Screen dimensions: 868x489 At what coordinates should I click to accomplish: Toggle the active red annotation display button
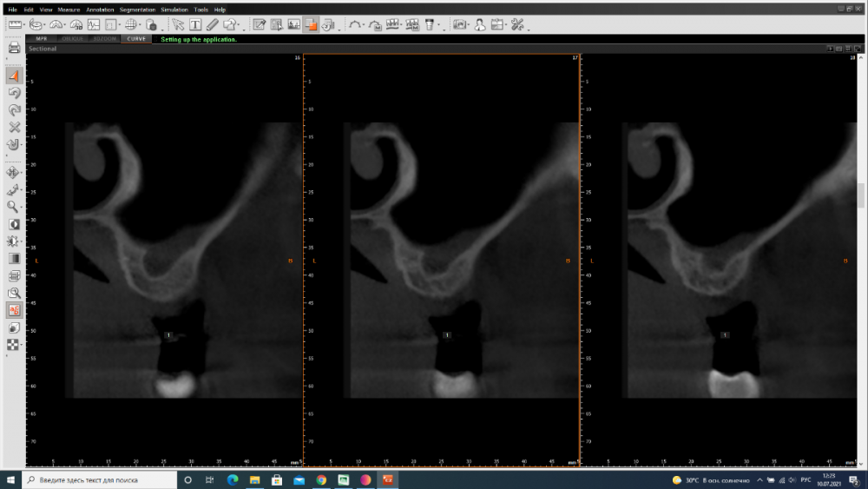point(14,310)
